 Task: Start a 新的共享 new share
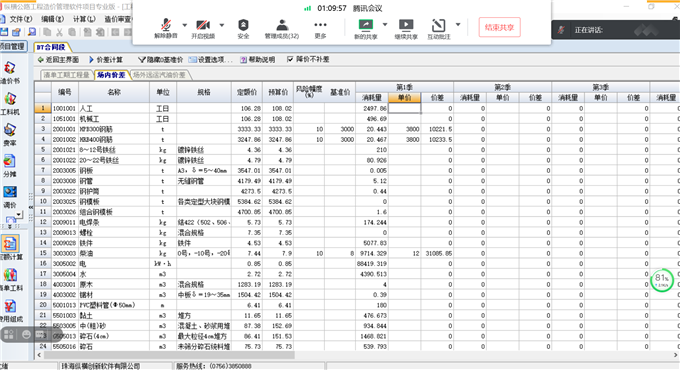click(x=366, y=29)
